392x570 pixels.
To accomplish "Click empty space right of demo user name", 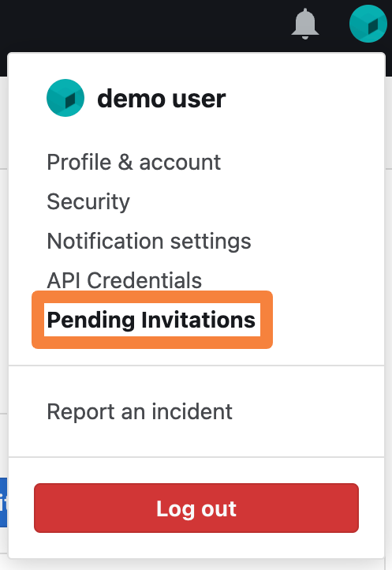I will pos(304,99).
